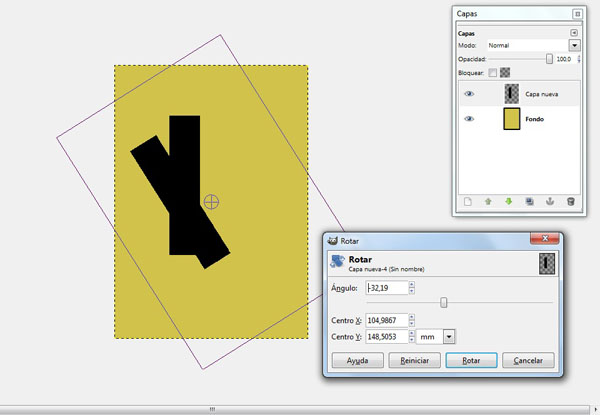Click the rotation center crosshair on canvas
The height and width of the screenshot is (415, 600).
[x=211, y=201]
